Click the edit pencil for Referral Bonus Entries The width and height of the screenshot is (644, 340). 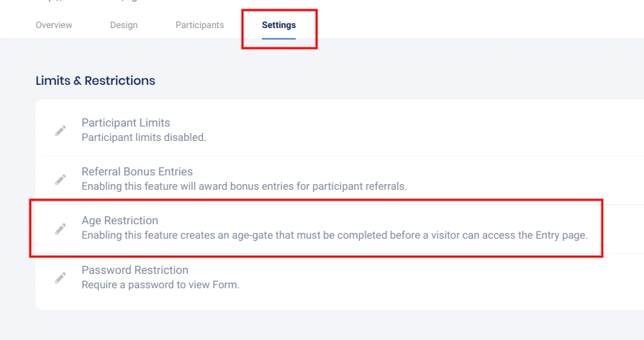point(60,179)
